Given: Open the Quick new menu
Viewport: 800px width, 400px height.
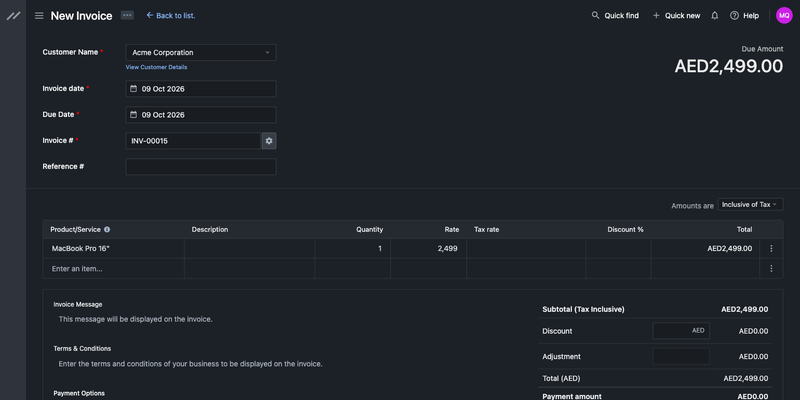Looking at the screenshot, I should click(677, 16).
